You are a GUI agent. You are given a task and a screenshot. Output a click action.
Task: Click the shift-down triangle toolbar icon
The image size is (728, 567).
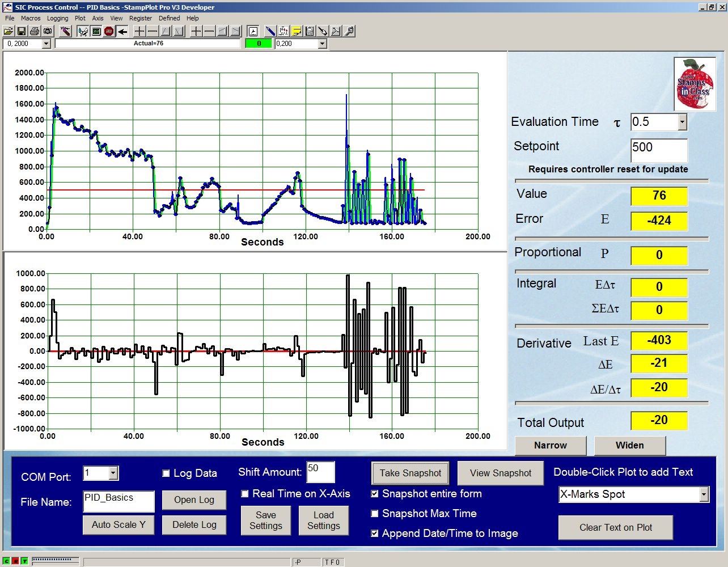pyautogui.click(x=179, y=31)
